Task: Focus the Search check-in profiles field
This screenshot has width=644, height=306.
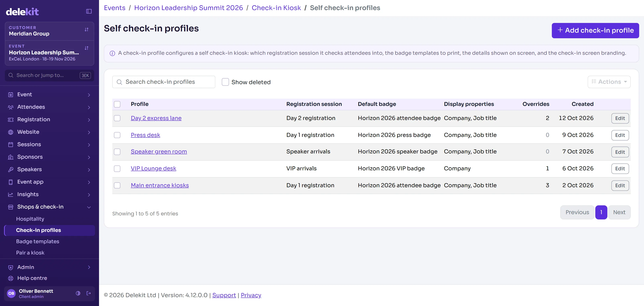Action: (163, 82)
